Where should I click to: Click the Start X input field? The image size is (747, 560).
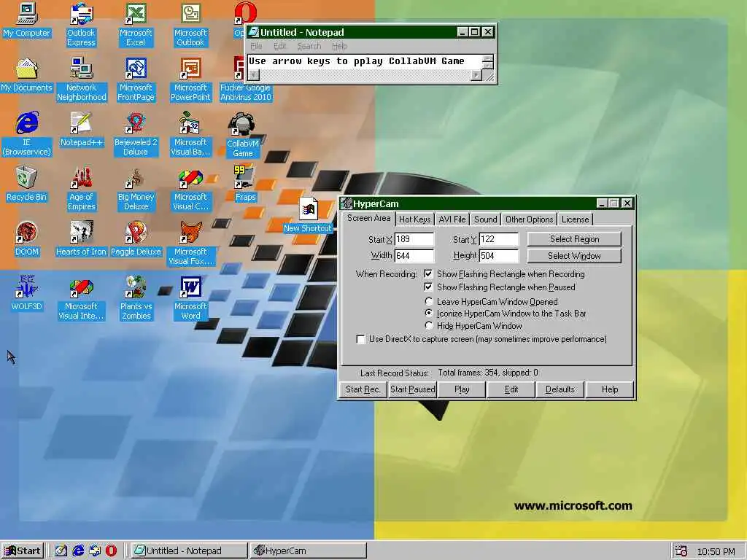(x=414, y=239)
